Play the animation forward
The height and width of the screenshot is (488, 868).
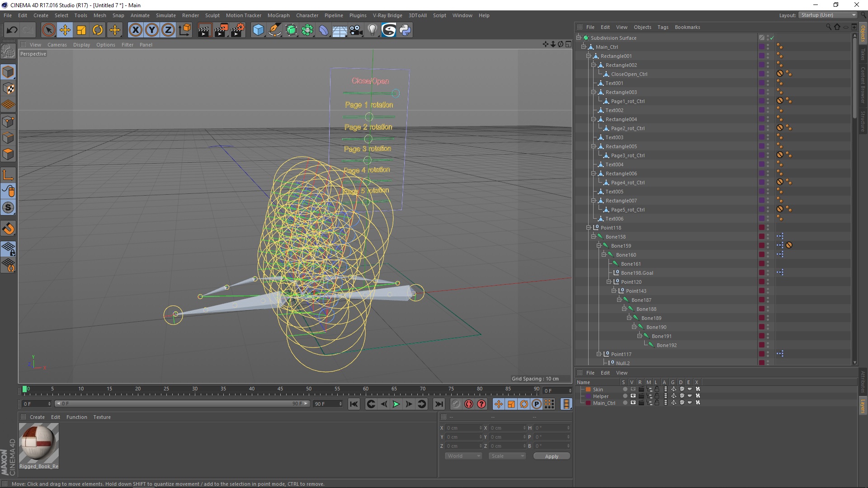[396, 404]
